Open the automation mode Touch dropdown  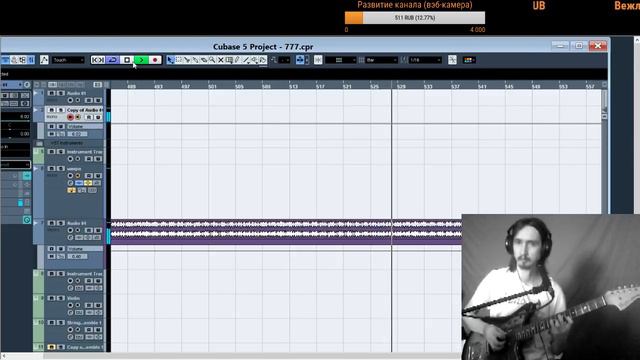coord(68,60)
